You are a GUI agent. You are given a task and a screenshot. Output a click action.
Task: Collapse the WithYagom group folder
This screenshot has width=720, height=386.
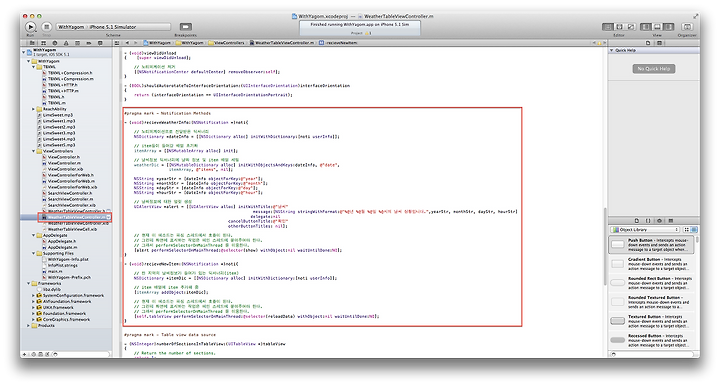pos(29,61)
